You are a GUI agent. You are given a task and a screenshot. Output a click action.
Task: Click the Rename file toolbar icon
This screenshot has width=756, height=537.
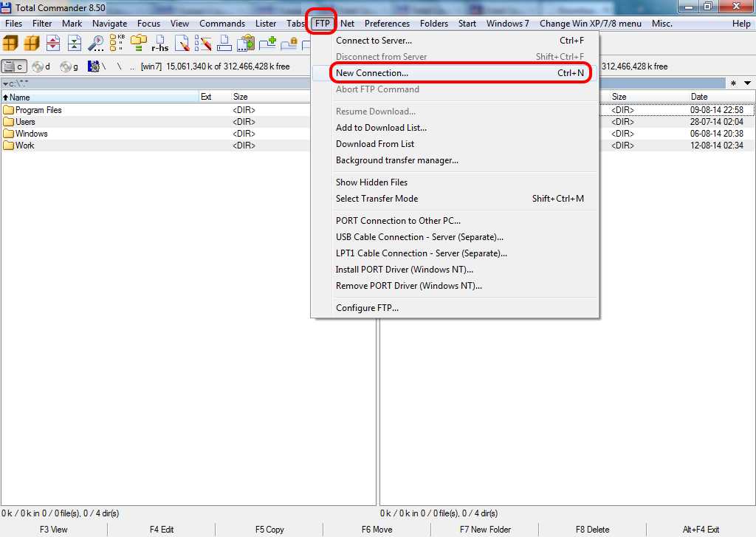(x=224, y=44)
